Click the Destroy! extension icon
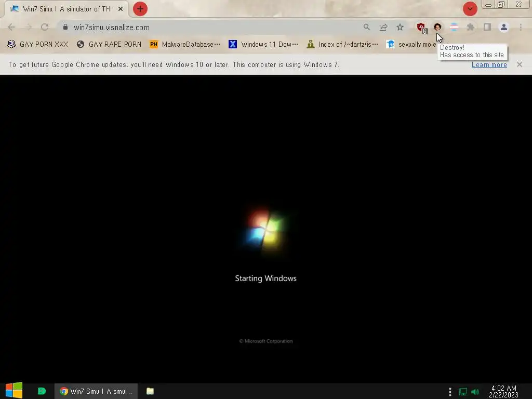The image size is (532, 399). [x=437, y=27]
